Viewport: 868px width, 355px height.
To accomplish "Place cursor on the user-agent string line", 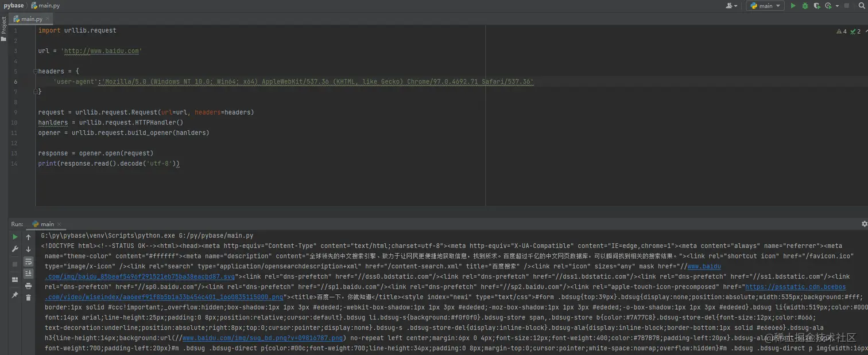I will pos(293,82).
